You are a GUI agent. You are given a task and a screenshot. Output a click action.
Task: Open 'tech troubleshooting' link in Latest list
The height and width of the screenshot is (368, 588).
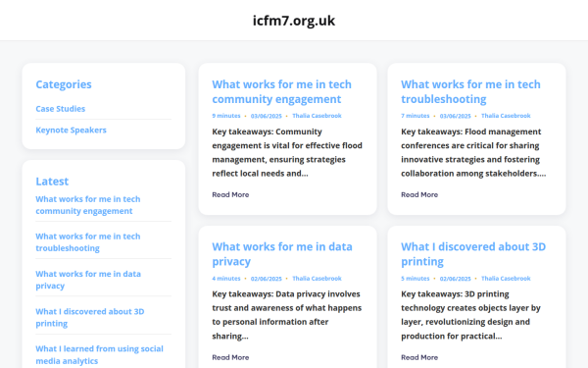tap(88, 242)
